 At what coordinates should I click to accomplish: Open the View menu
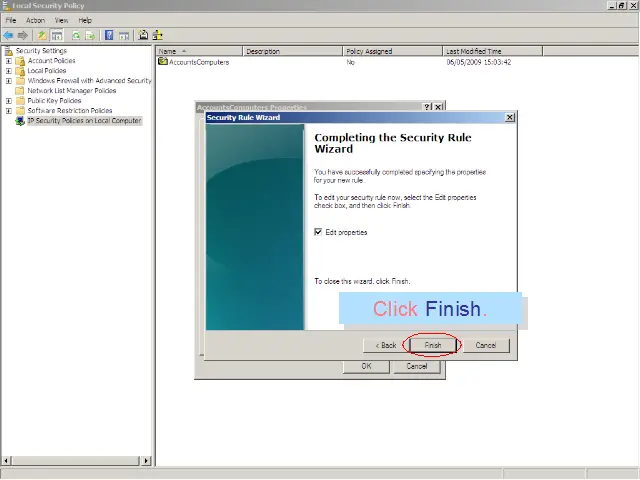coord(62,20)
